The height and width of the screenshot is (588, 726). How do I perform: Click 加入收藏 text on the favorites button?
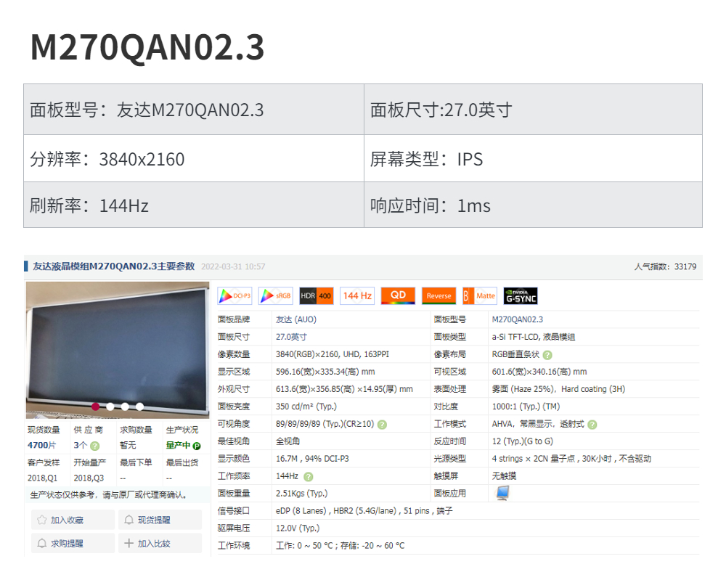click(67, 520)
